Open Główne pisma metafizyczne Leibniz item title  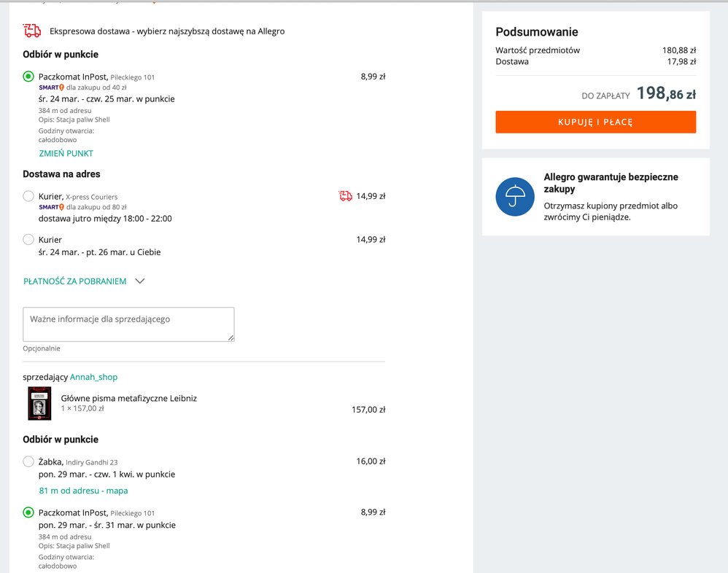coord(129,398)
